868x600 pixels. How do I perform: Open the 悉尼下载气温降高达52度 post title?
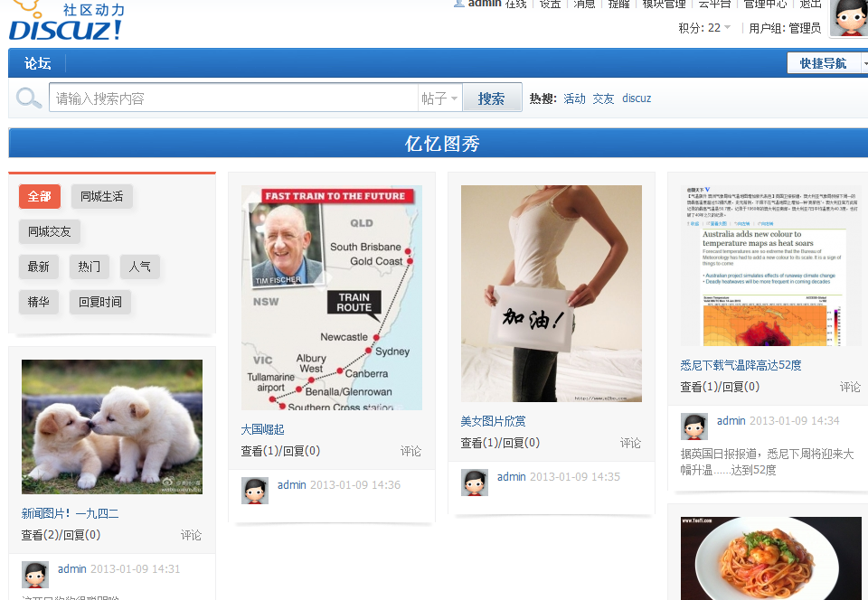coord(741,366)
